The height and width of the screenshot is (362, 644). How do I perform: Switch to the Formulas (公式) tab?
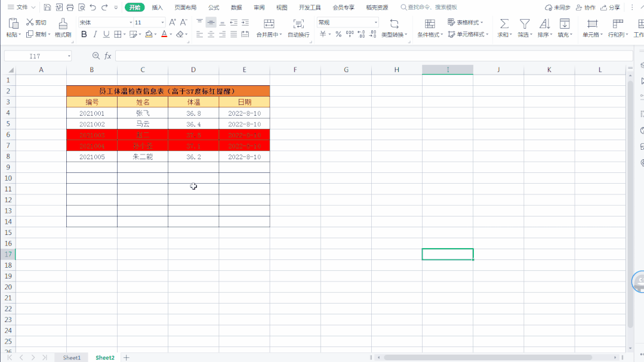coord(214,7)
